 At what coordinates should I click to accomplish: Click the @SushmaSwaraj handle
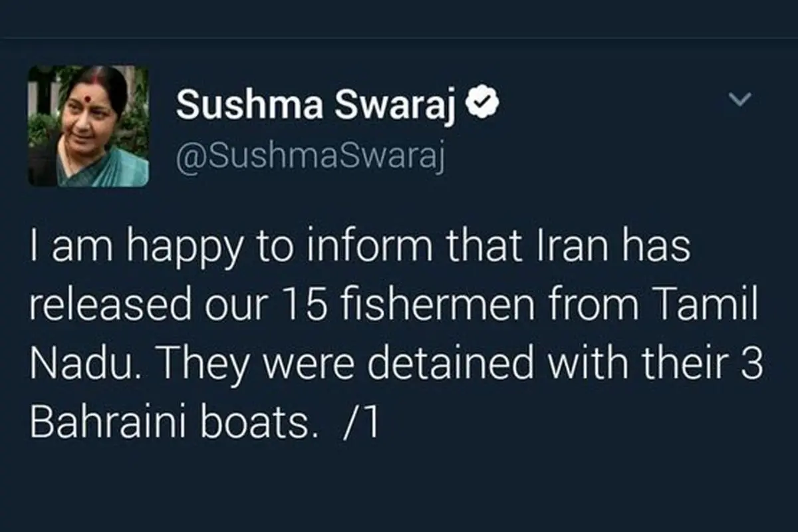click(309, 158)
